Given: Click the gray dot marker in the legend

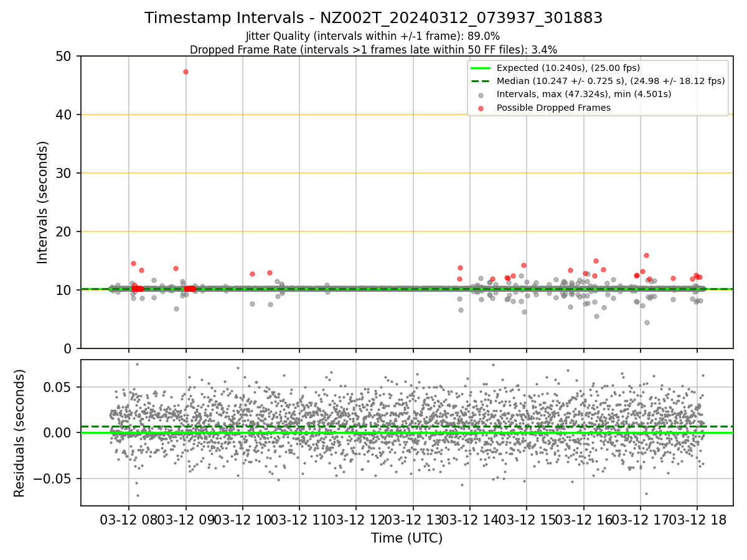Looking at the screenshot, I should coord(481,95).
